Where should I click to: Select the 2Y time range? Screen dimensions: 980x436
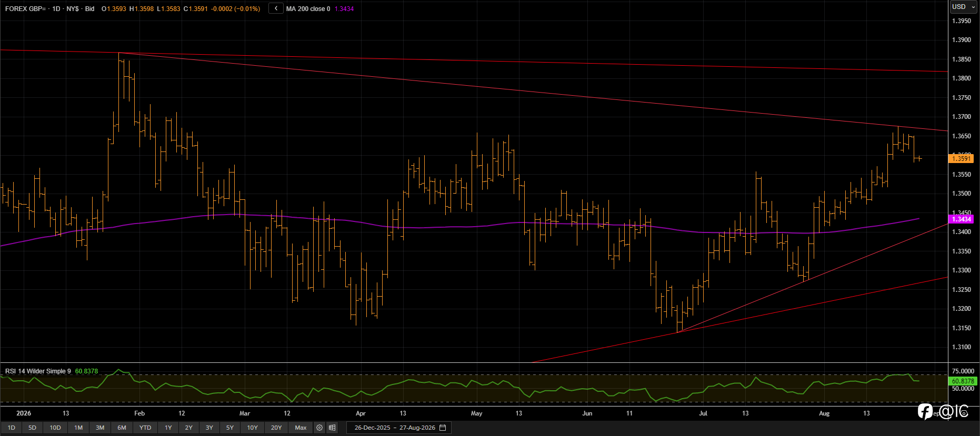pos(189,428)
